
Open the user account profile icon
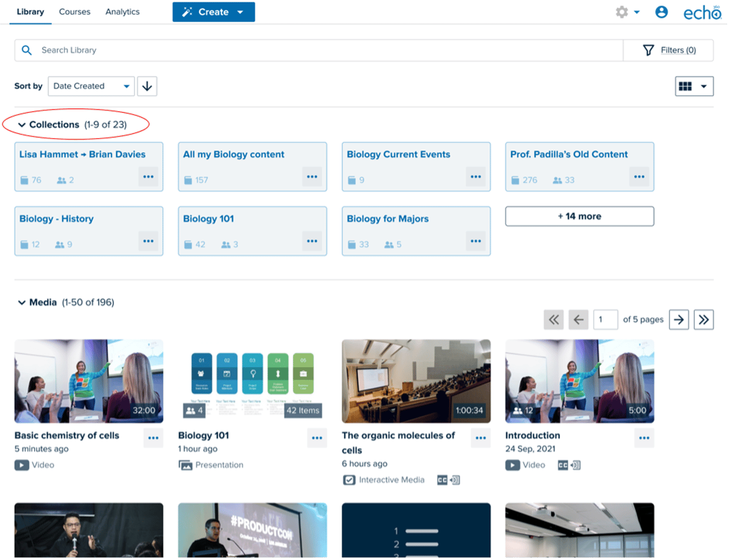[x=662, y=12]
